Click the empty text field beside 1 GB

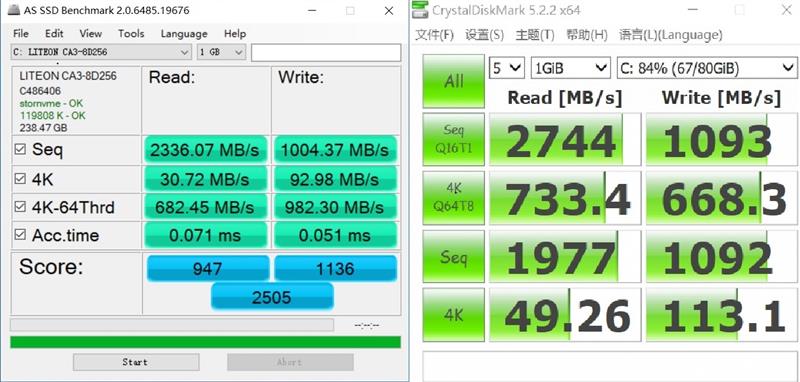(x=326, y=53)
